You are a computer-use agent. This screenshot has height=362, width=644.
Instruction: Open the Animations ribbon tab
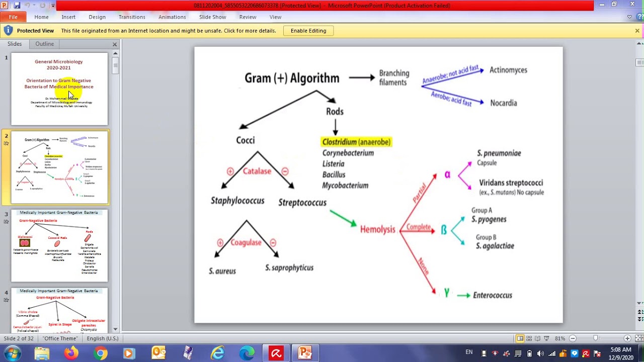(172, 17)
